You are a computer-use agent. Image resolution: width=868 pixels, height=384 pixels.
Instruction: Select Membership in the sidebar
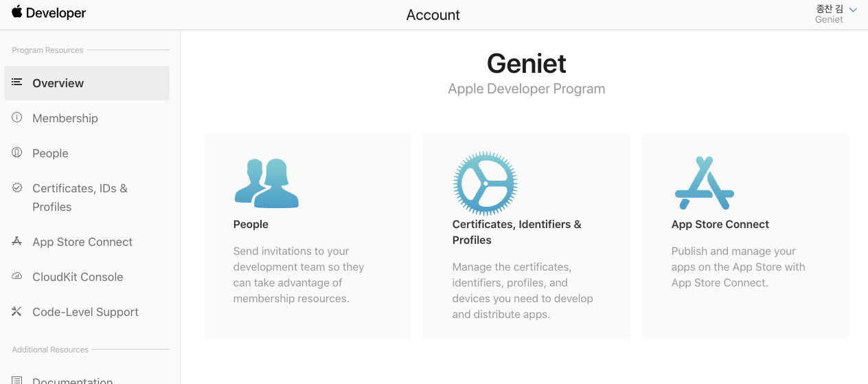point(65,118)
